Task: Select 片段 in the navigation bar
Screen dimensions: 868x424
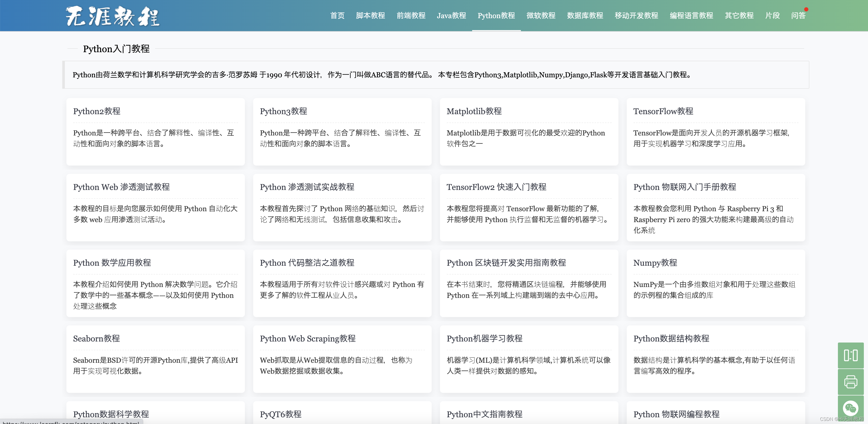Action: (772, 16)
